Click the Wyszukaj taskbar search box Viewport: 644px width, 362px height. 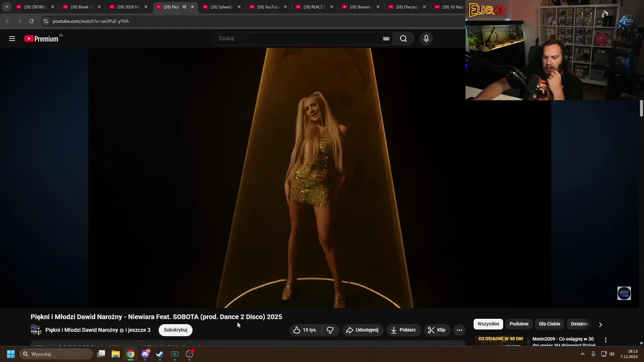[56, 354]
